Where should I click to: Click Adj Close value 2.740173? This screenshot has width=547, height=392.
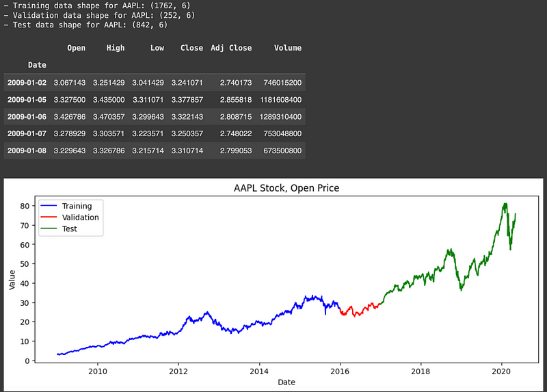pyautogui.click(x=236, y=83)
